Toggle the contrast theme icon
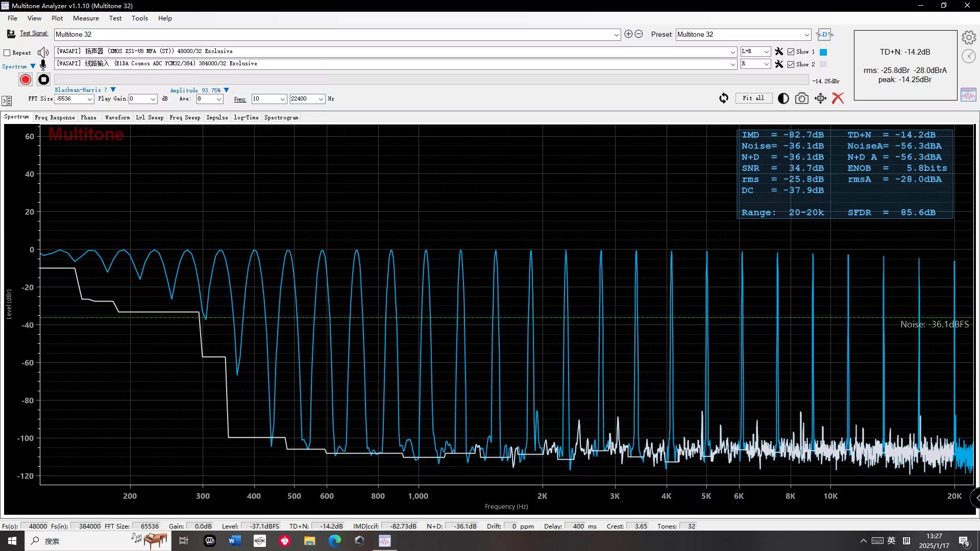Screen dimensions: 980x551 click(783, 98)
